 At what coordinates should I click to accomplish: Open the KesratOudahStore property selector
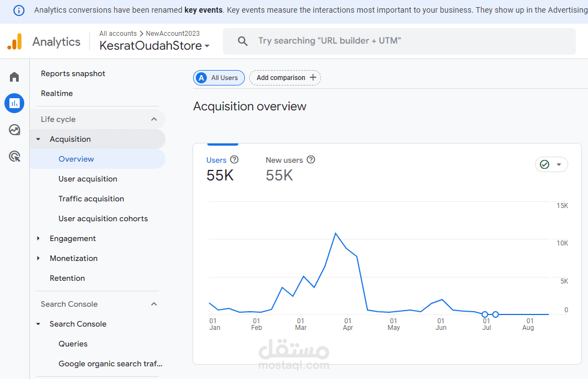pyautogui.click(x=154, y=46)
